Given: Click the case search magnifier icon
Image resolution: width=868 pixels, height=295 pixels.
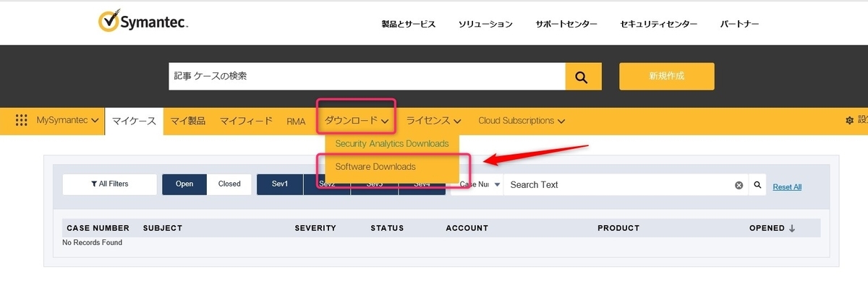Looking at the screenshot, I should click(x=757, y=185).
